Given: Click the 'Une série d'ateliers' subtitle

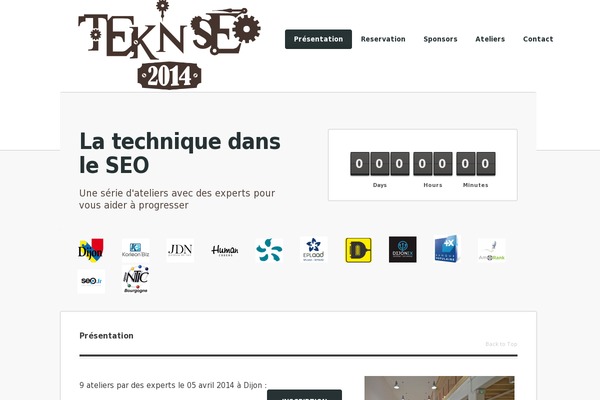Looking at the screenshot, I should point(177,199).
